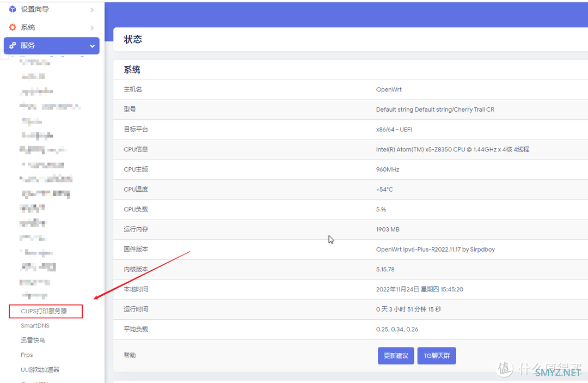The width and height of the screenshot is (588, 383).
Task: Click the CPU温度 value +54°C
Action: click(x=384, y=190)
